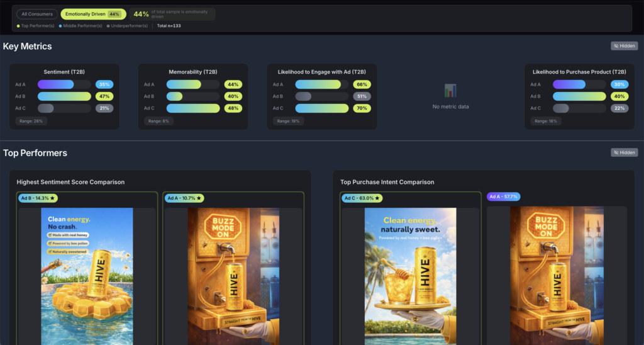Click the Ad C 63.0% star badge

362,198
